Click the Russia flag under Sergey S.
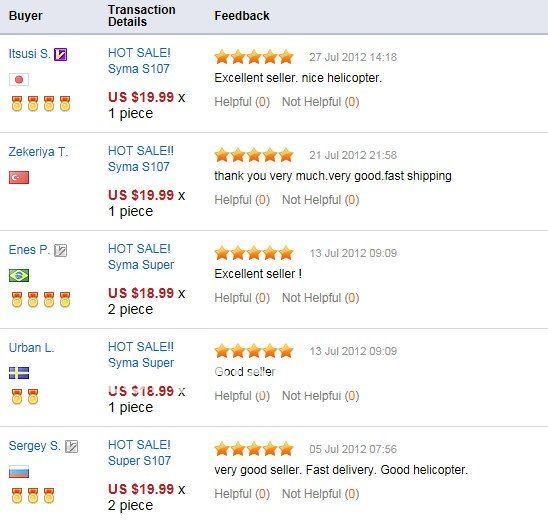This screenshot has width=548, height=524. pos(19,472)
